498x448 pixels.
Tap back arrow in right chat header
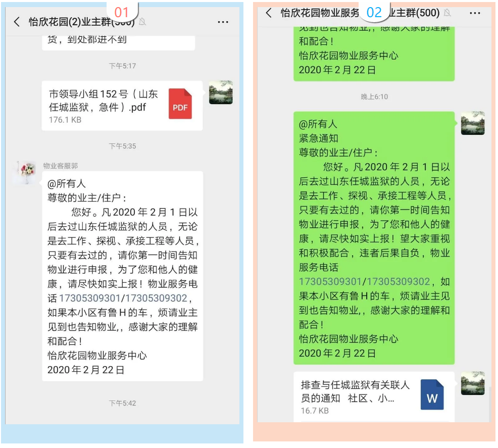(269, 13)
